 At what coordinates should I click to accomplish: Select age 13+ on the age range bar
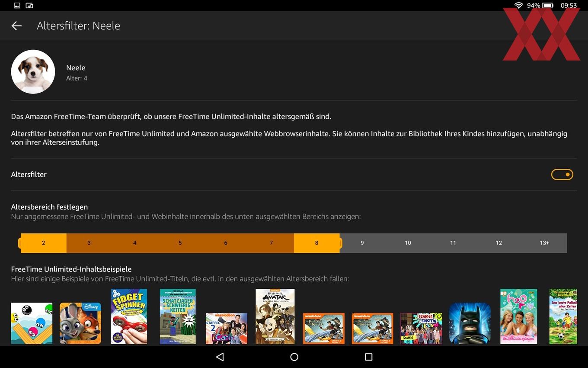pyautogui.click(x=544, y=243)
